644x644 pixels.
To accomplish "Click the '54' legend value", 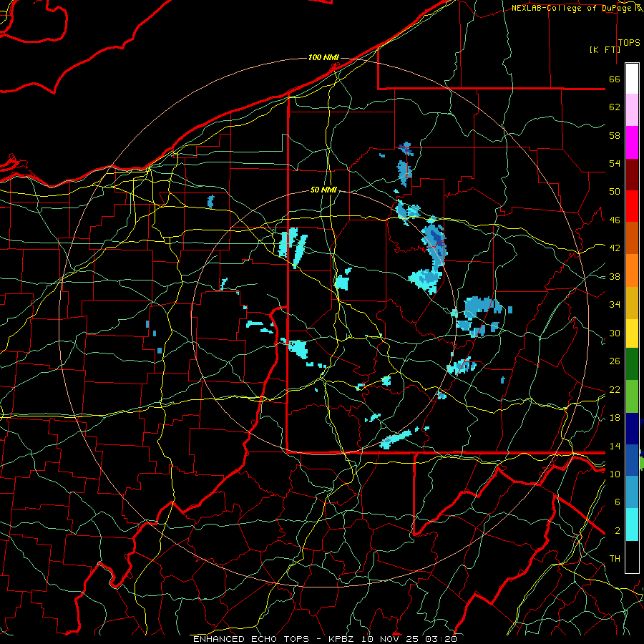I will [x=615, y=163].
